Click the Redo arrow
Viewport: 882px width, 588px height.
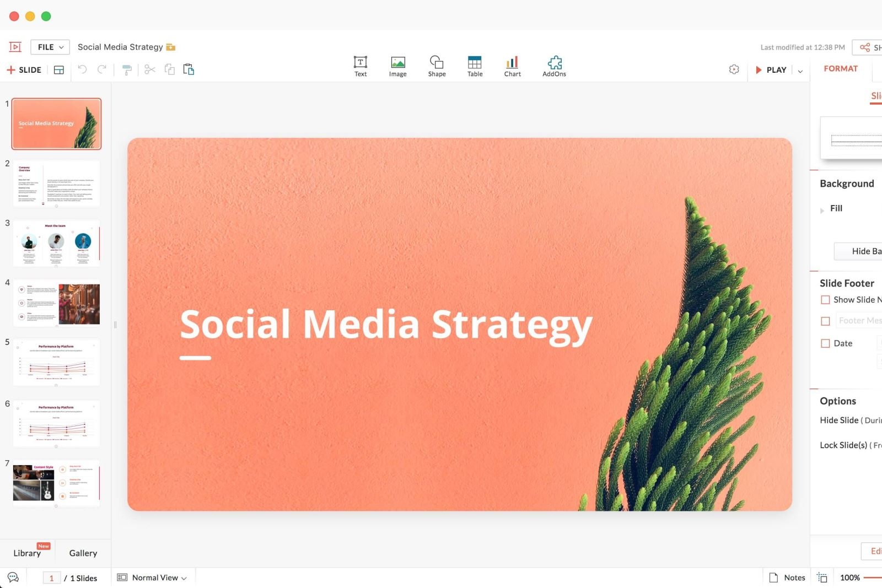pos(102,69)
